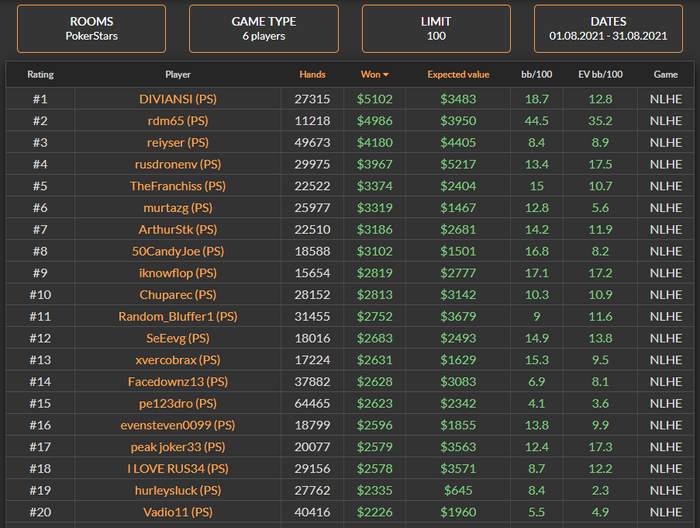Click the Rating column header
The height and width of the screenshot is (528, 700).
click(40, 74)
